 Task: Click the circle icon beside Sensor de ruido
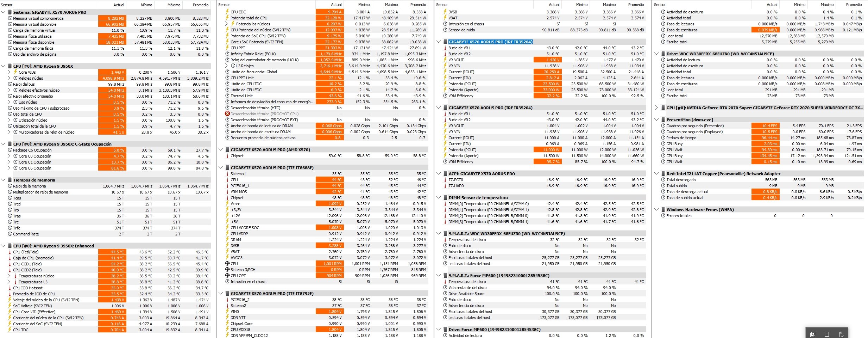(x=445, y=30)
